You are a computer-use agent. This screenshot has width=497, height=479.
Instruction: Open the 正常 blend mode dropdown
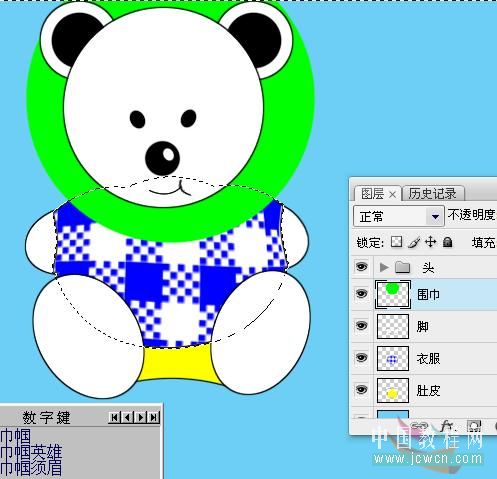[399, 217]
